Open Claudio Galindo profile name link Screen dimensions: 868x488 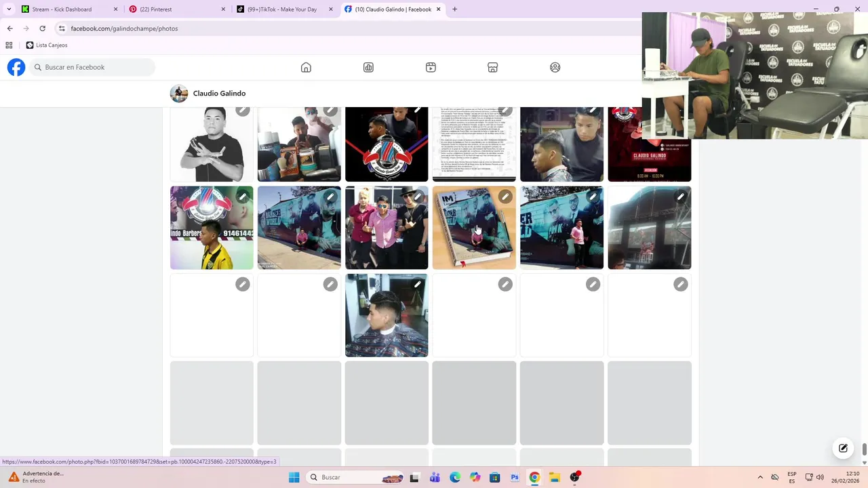click(219, 94)
